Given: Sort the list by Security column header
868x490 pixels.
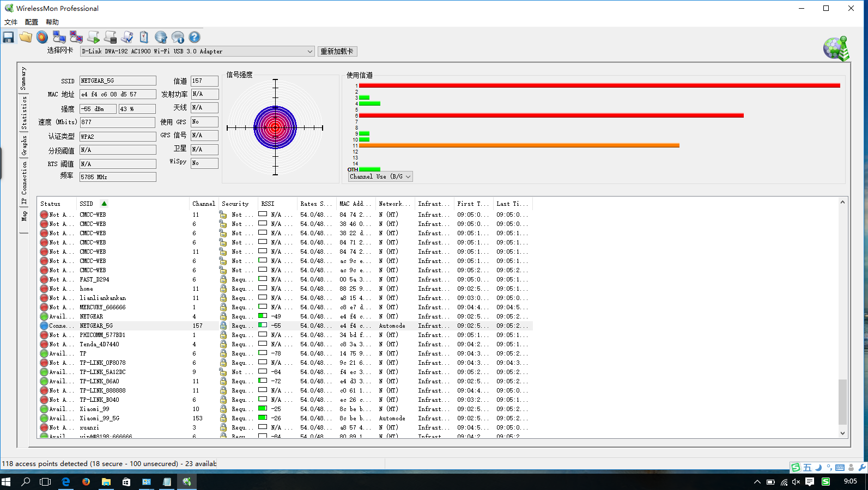Looking at the screenshot, I should click(238, 204).
